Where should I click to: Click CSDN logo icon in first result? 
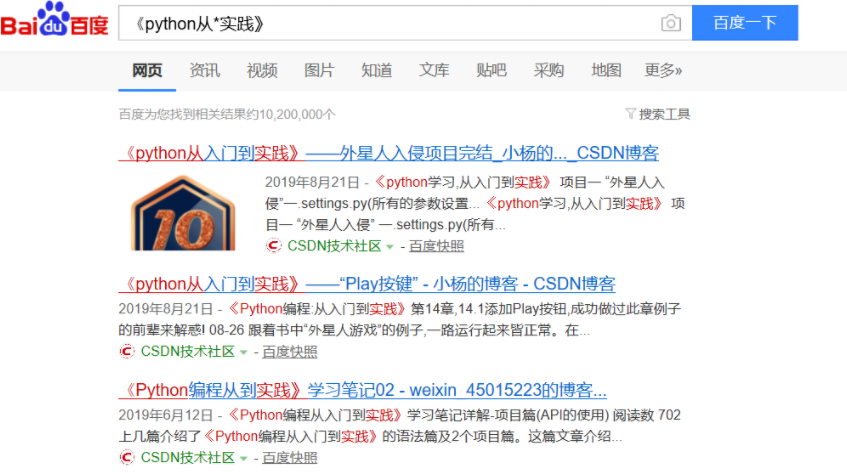tap(273, 246)
